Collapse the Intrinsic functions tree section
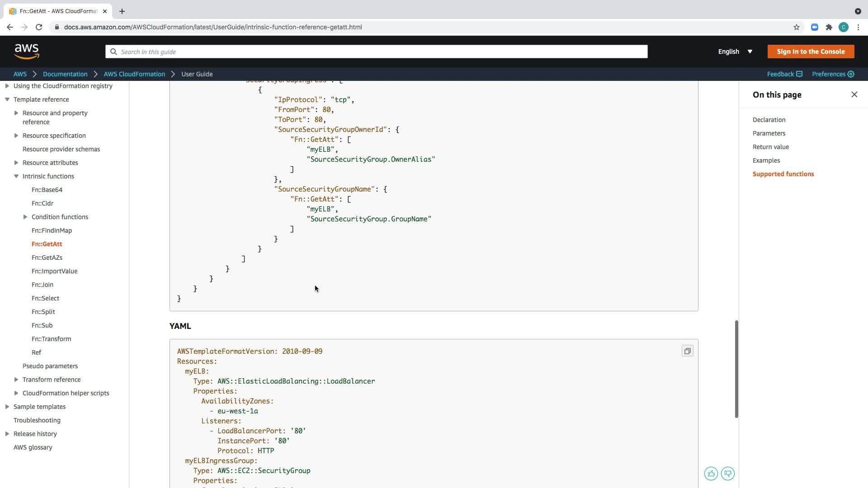868x488 pixels. [16, 176]
